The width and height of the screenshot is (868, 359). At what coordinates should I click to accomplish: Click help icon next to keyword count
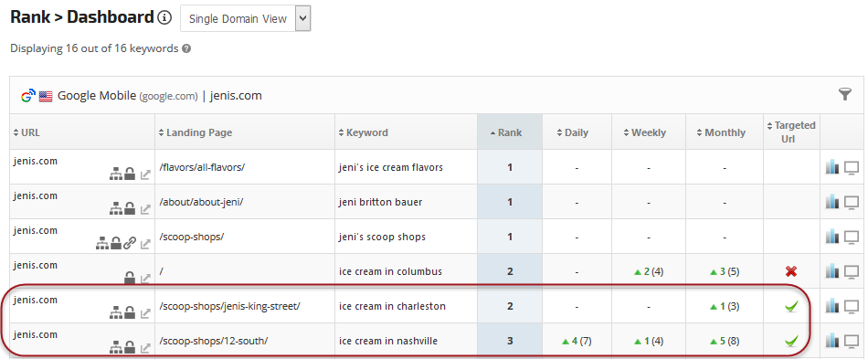click(x=186, y=48)
